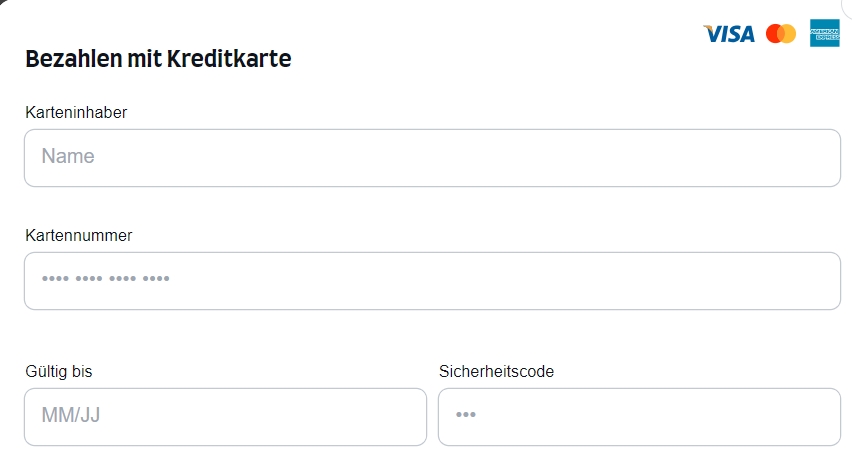Click the three-dot security code placeholder
852x470 pixels.
click(x=466, y=415)
